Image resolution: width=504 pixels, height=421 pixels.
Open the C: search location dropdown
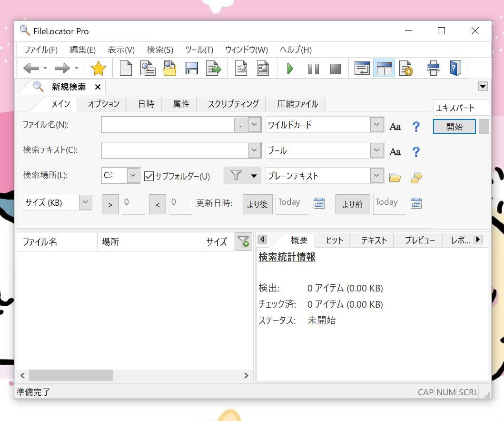pyautogui.click(x=133, y=176)
